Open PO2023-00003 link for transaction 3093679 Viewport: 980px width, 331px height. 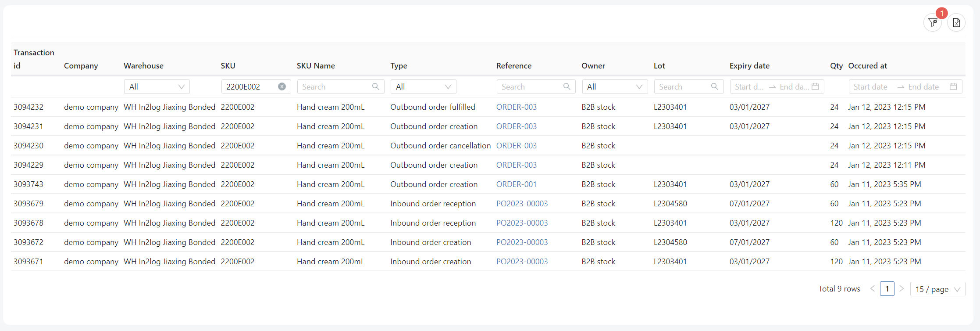click(x=522, y=204)
